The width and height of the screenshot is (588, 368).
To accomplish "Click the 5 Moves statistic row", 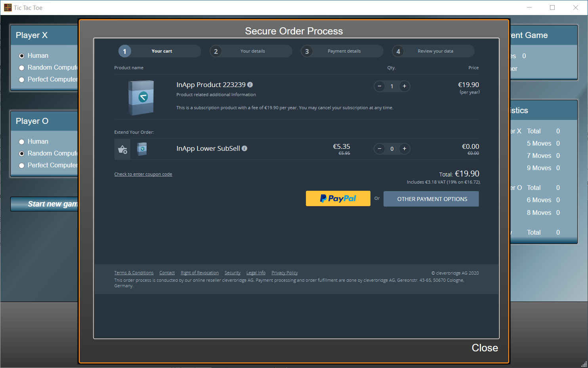I will (543, 144).
